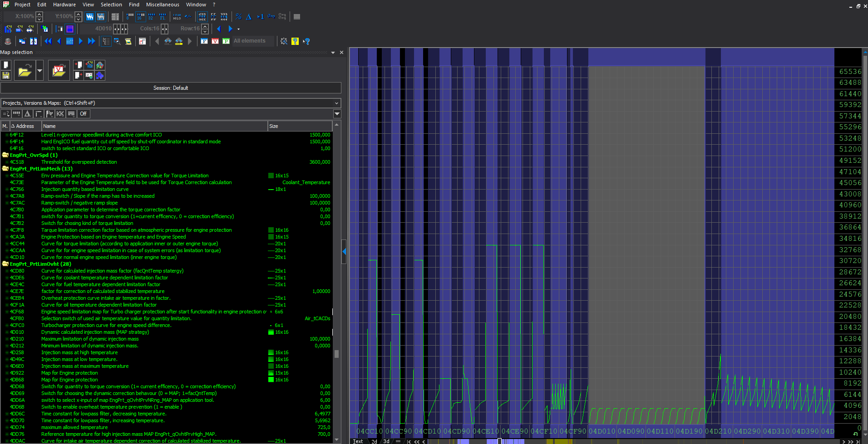Collapse the EngPrt_PrtLimOvht (28) folder

tap(5, 264)
